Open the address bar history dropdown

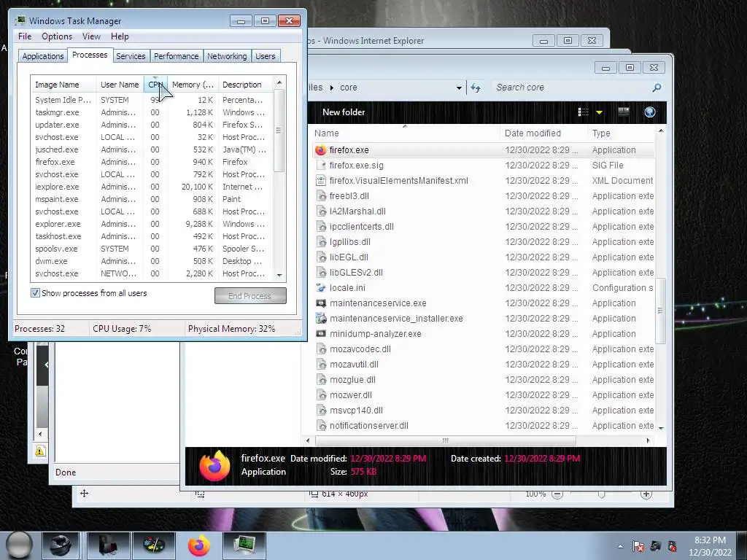point(459,88)
